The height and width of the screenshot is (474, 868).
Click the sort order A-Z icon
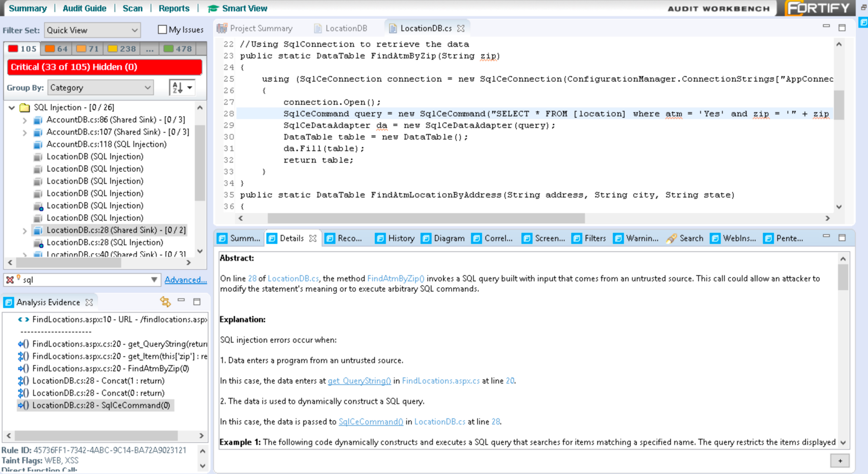[x=178, y=88]
